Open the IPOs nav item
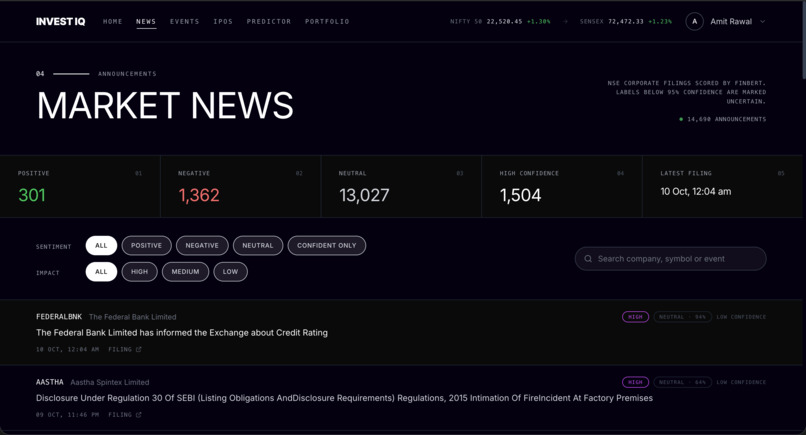 (x=223, y=22)
